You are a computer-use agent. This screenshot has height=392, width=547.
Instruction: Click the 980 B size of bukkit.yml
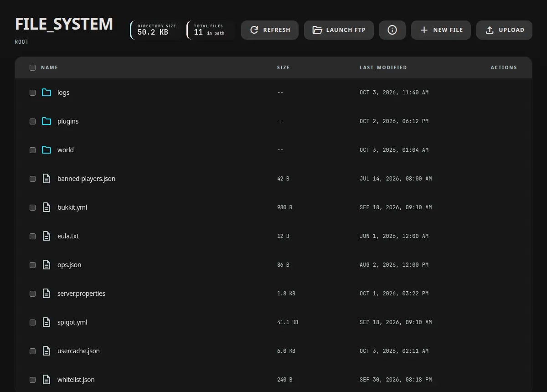coord(284,207)
